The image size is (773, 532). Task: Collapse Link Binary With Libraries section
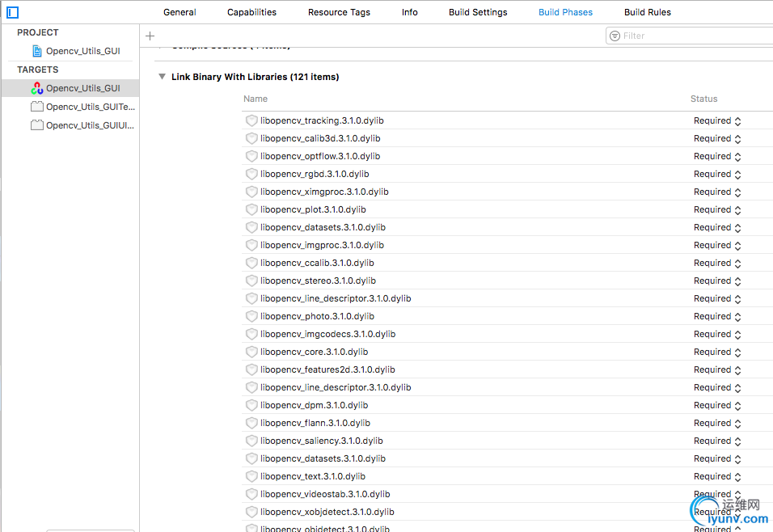tap(162, 77)
